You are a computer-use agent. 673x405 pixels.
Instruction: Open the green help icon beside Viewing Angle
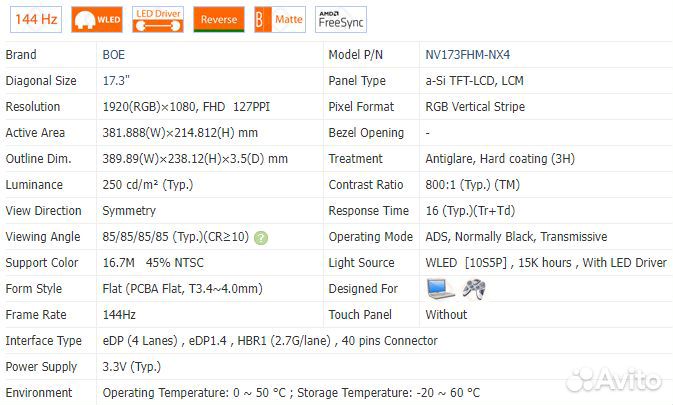click(261, 238)
